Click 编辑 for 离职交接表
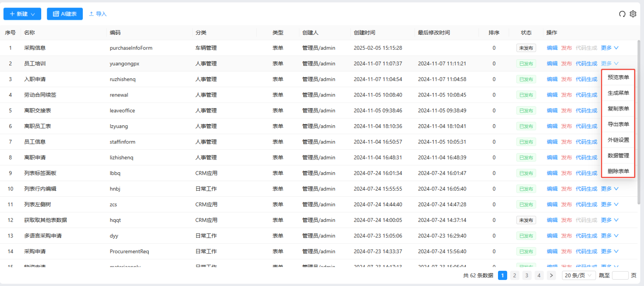The width and height of the screenshot is (644, 286). tap(552, 111)
